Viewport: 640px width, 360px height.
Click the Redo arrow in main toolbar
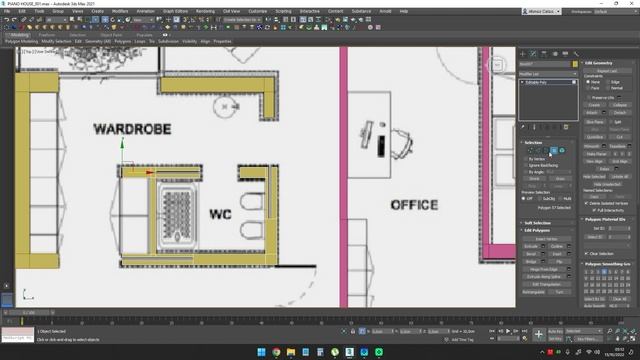point(14,20)
